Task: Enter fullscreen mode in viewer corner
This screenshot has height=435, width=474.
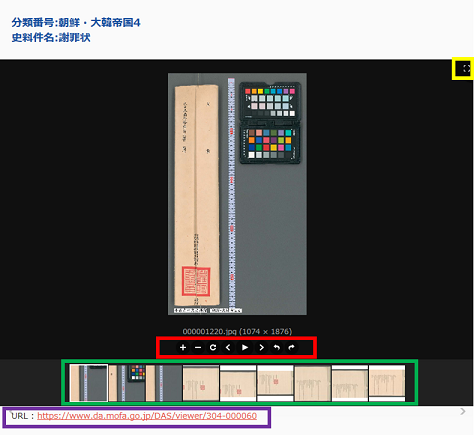Action: coord(466,69)
